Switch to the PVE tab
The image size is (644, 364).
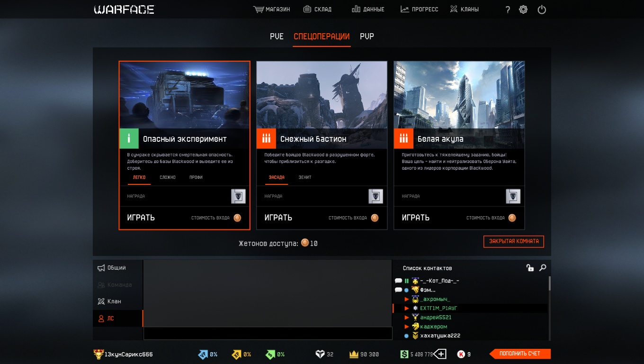point(277,36)
